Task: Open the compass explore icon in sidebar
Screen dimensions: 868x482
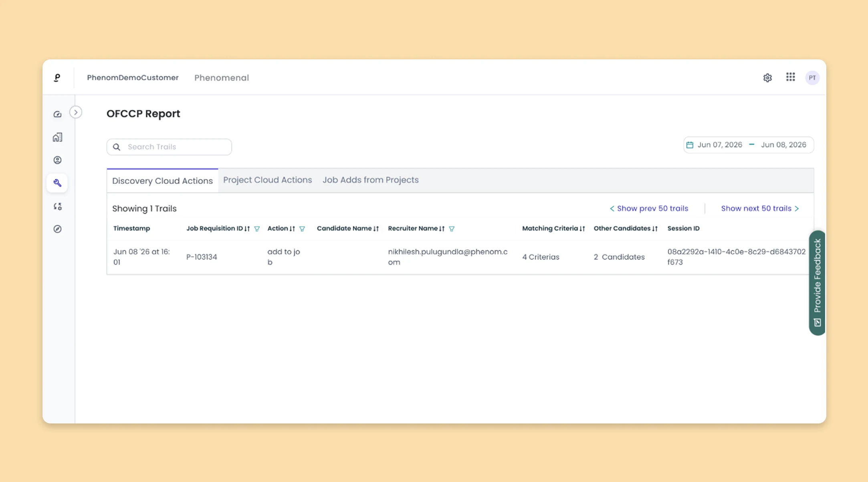Action: (58, 229)
